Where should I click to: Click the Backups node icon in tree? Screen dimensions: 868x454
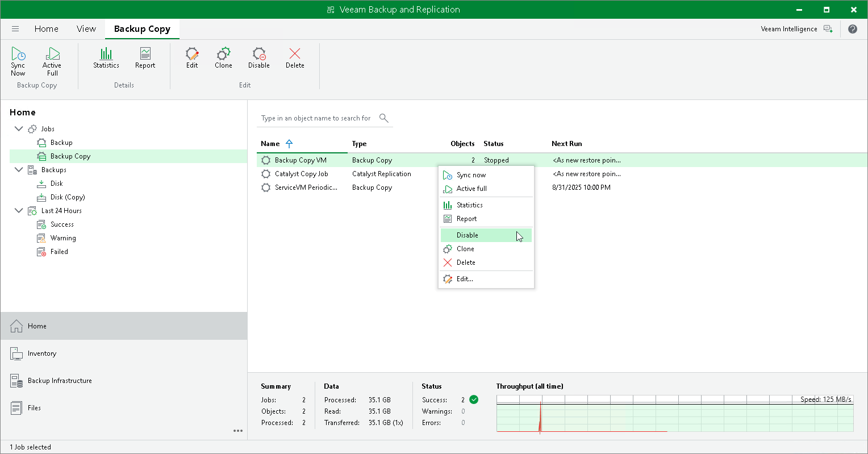32,170
